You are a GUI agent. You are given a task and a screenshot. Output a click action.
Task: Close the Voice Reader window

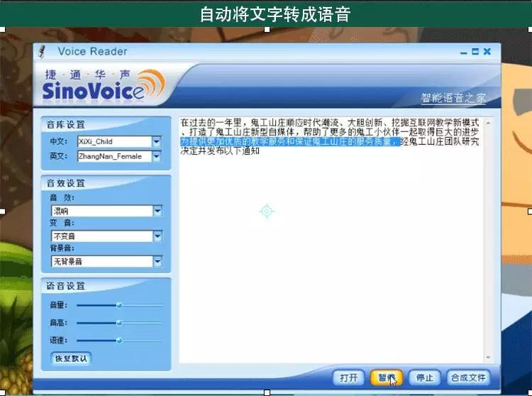[487, 52]
